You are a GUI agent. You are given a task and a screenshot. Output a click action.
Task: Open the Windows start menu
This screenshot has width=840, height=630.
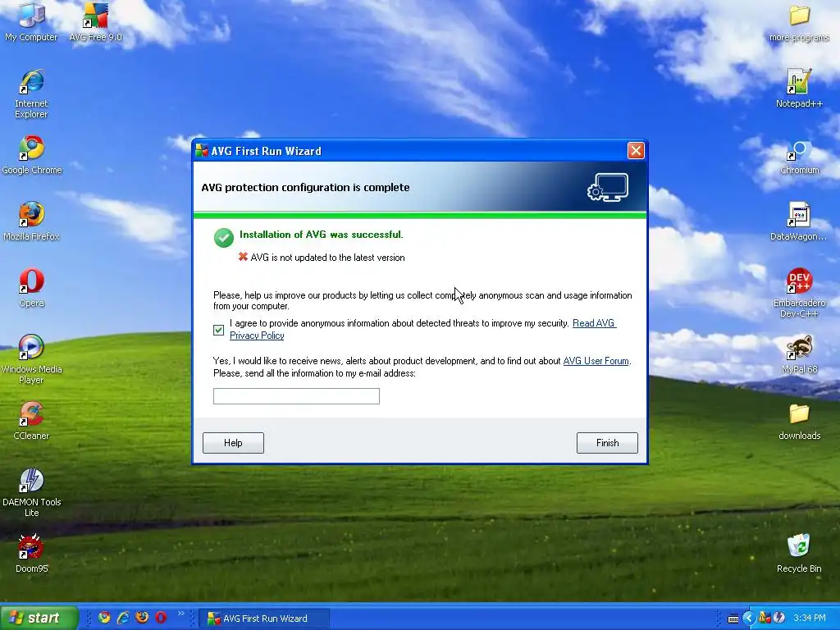click(x=39, y=618)
